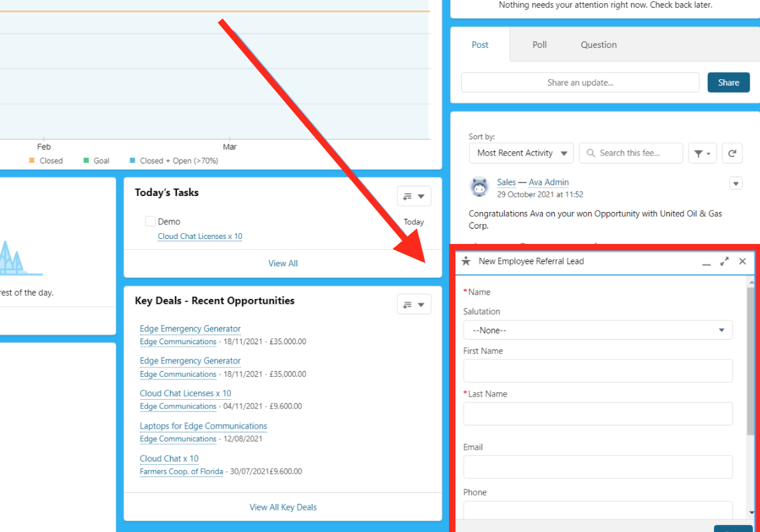Open Cloud Chat Licenses x 10 key deal

coord(186,393)
